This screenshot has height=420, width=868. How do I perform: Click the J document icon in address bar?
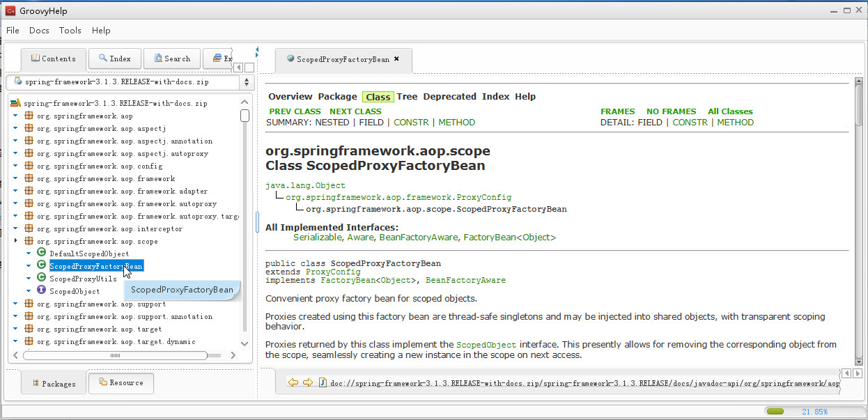pos(323,383)
